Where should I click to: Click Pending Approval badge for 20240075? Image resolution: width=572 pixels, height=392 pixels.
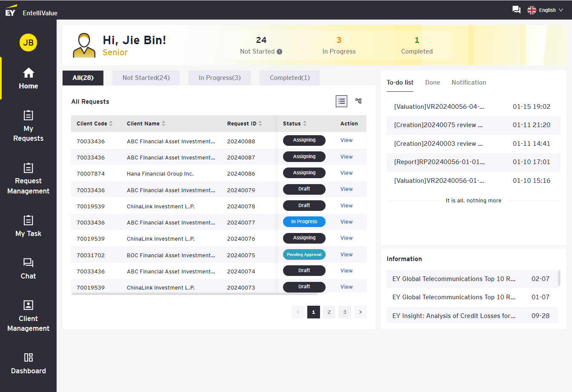pos(304,255)
